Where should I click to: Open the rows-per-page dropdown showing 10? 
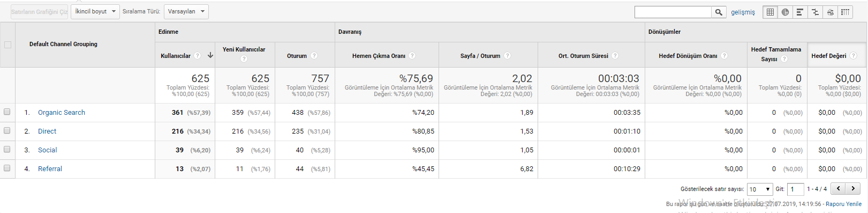[760, 189]
